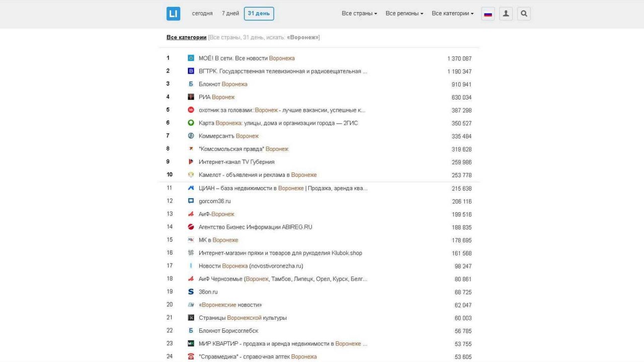Click the TV Губерния favicon
Viewport: 644px width, 362px height.
click(191, 162)
